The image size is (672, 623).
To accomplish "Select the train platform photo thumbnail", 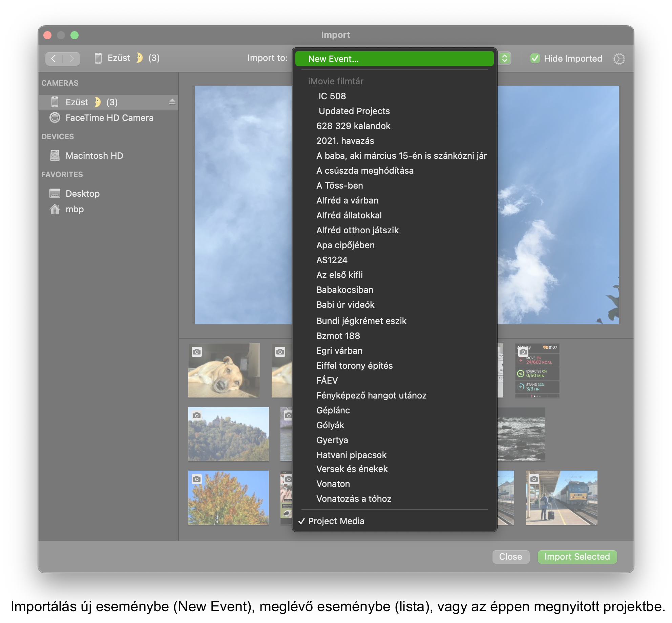I will [x=562, y=498].
